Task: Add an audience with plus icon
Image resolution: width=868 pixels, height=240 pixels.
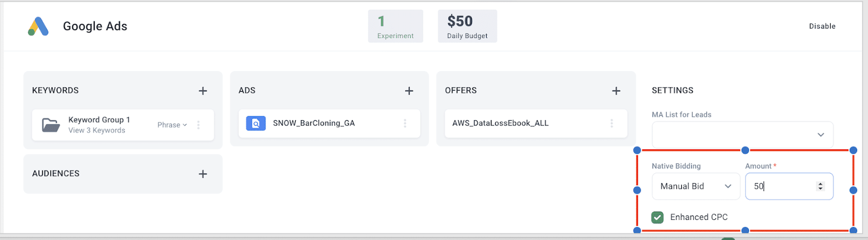Action: (203, 174)
